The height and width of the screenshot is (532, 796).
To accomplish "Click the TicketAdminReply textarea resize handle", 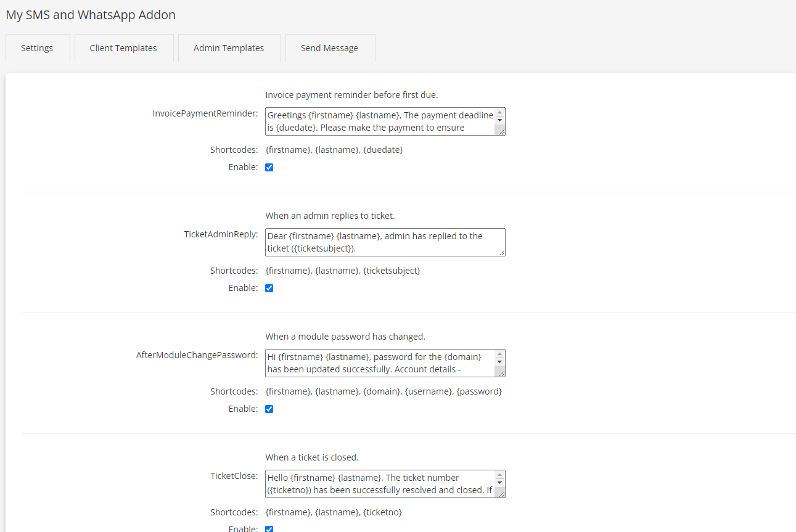I will pos(502,252).
